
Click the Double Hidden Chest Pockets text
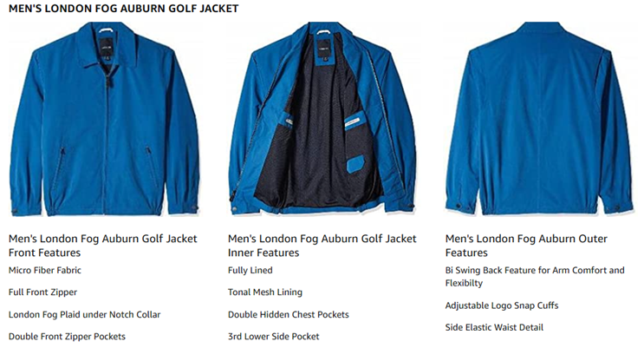[288, 314]
